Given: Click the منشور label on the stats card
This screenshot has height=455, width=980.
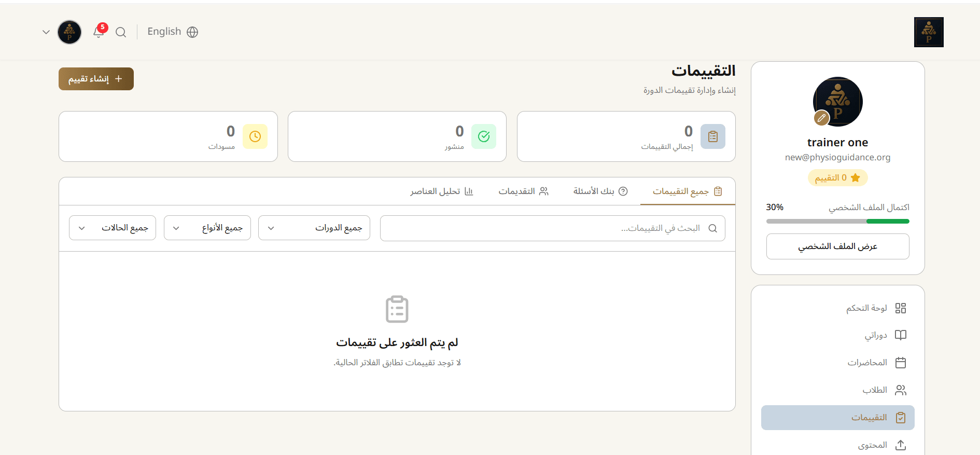Looking at the screenshot, I should (454, 147).
